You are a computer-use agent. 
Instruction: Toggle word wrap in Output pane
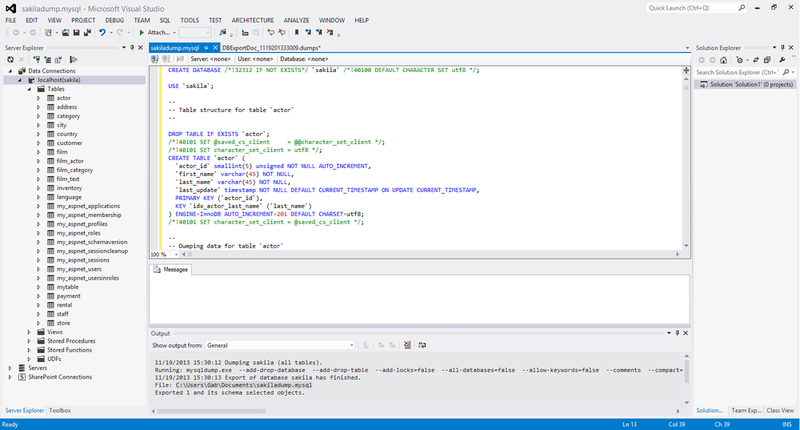(422, 345)
